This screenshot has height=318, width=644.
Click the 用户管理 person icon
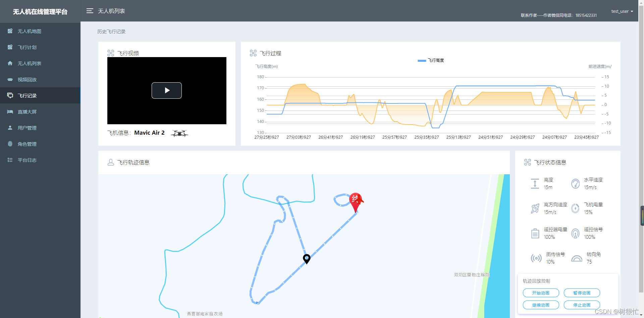[x=10, y=128]
